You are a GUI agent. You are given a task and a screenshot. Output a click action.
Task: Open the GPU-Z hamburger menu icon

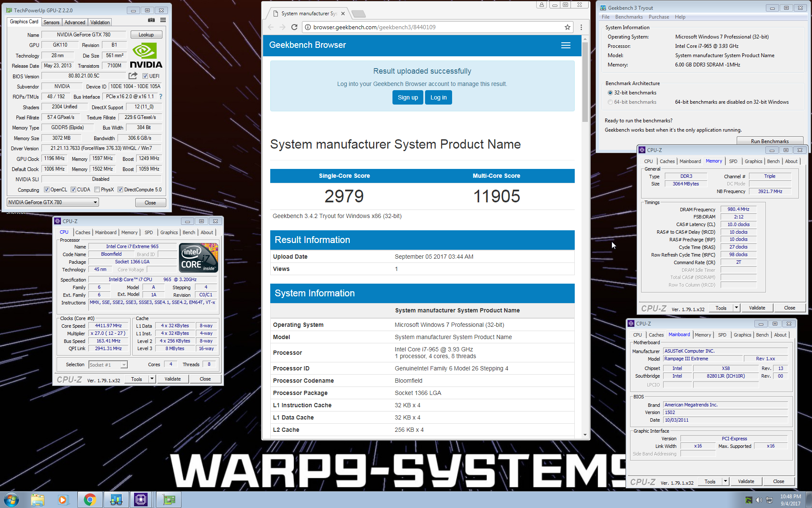tap(163, 20)
